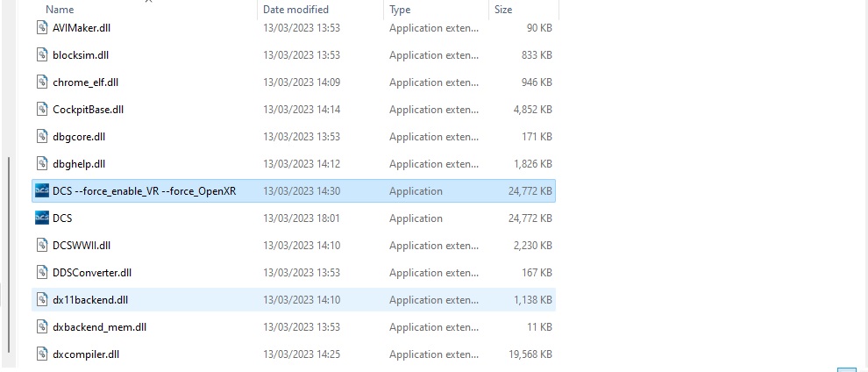Screen dimensions: 868x372
Task: Click the 90 KB size of AVIMaker.dll
Action: point(539,28)
